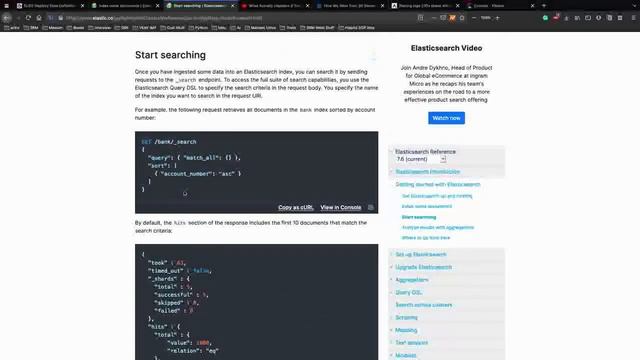Viewport: 640px width, 360px height.
Task: Expand Upgrade Elasticsearch section
Action: point(423,267)
